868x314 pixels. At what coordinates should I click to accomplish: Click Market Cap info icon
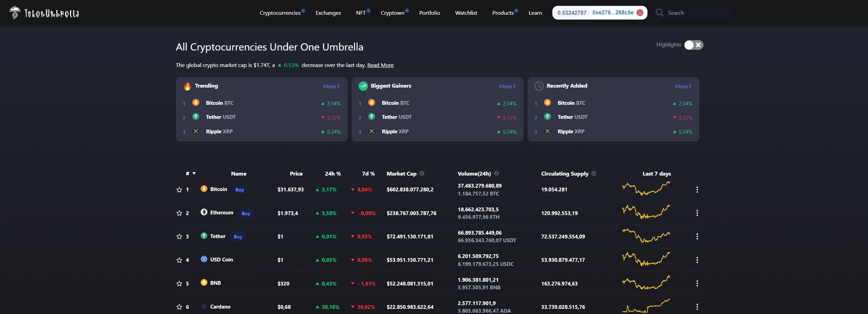pyautogui.click(x=422, y=173)
